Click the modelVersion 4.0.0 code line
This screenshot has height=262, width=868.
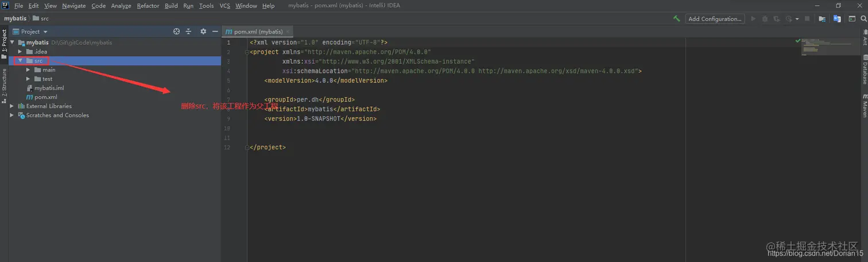click(326, 80)
